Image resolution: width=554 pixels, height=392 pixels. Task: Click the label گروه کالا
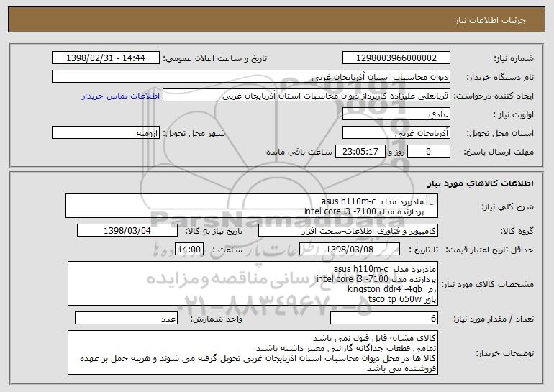coord(517,231)
